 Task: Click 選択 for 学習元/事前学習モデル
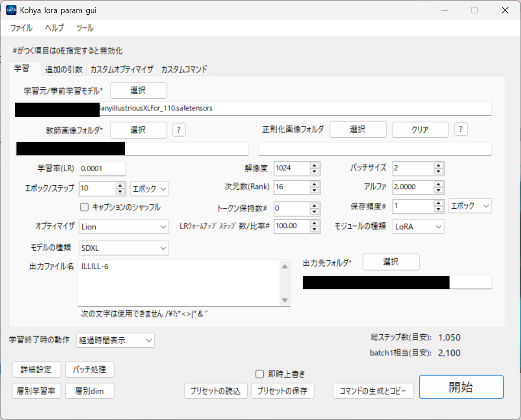tap(138, 90)
